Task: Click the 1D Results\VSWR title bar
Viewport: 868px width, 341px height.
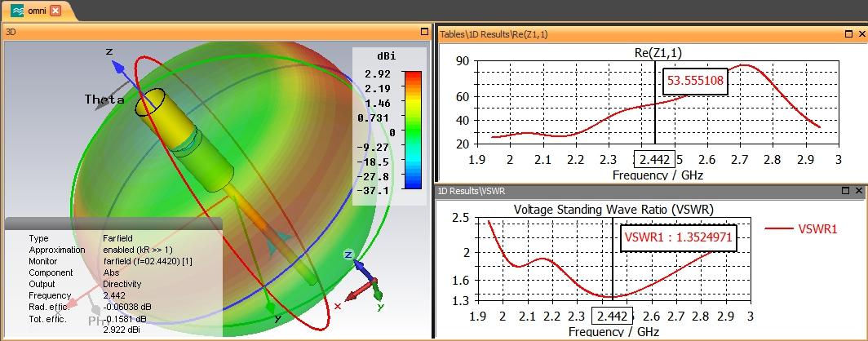Action: pyautogui.click(x=652, y=191)
